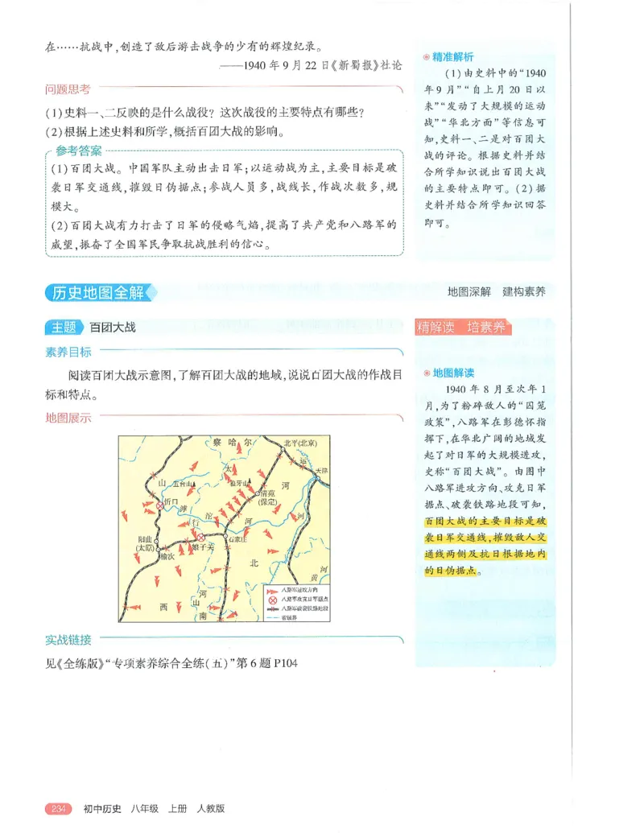Click the 清苑(保定) city circle on the map
Image resolution: width=644 pixels, height=833 pixels.
click(257, 493)
